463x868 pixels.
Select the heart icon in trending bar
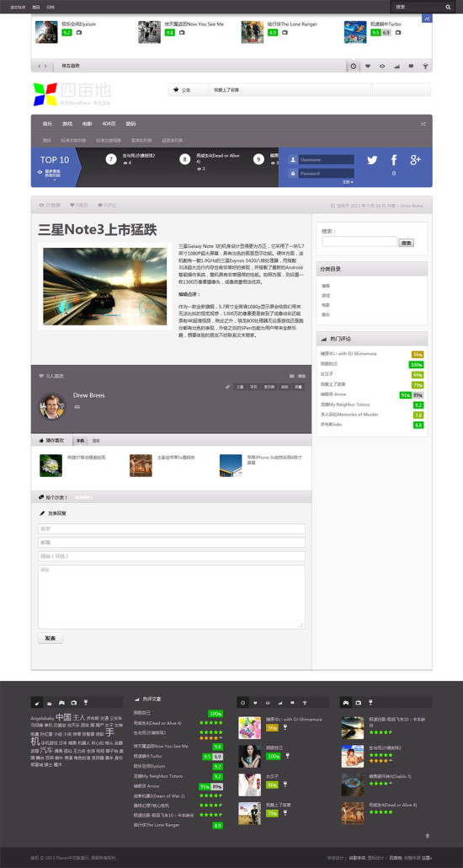[368, 66]
